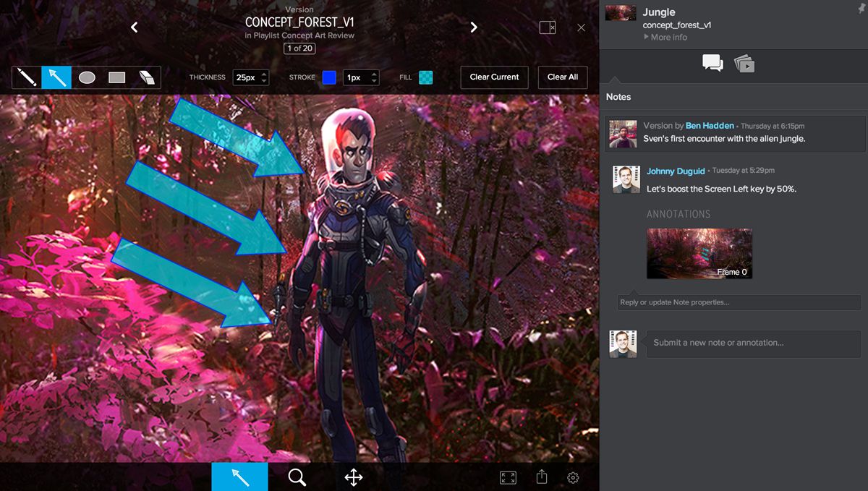Select the ellipse shape tool

(87, 77)
